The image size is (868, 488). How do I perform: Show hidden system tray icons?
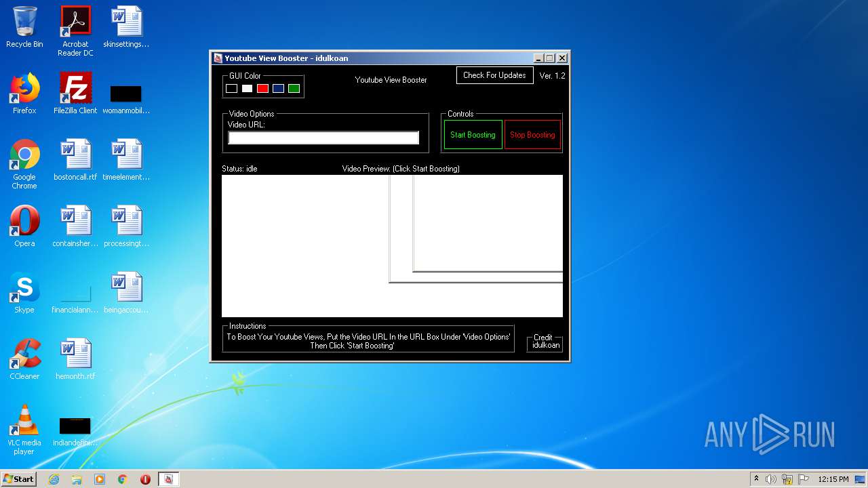[x=756, y=479]
